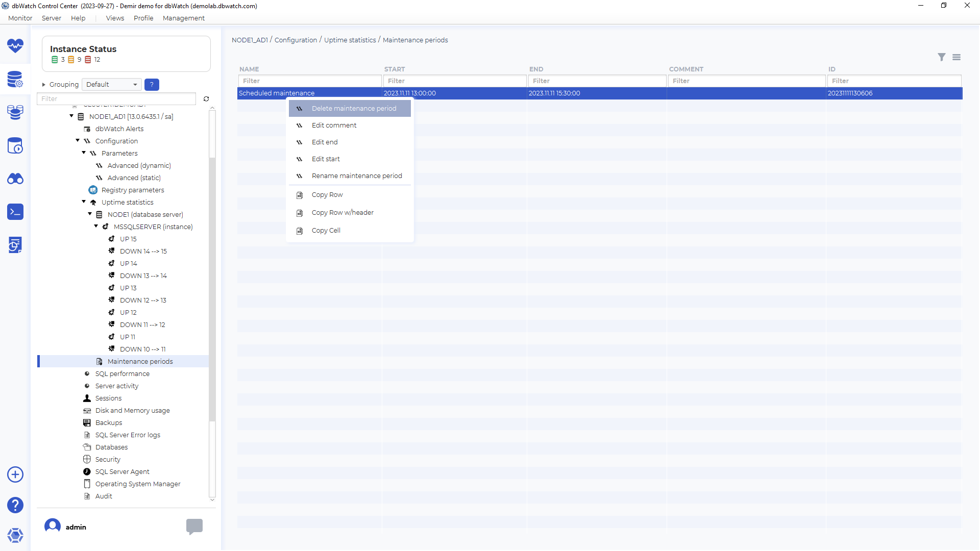Click the Copy Row icon in context menu
980x551 pixels.
click(300, 195)
